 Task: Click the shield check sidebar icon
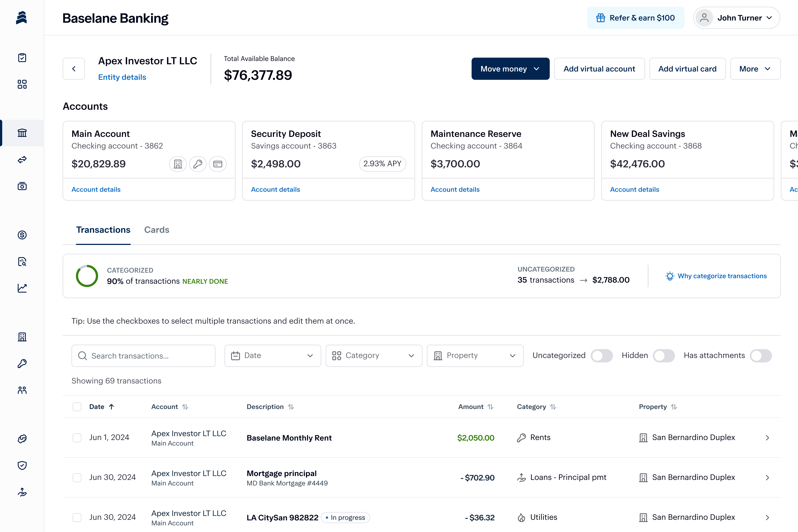click(22, 465)
